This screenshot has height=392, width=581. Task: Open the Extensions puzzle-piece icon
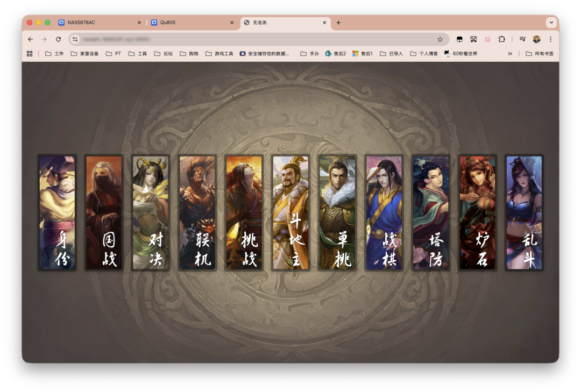tap(501, 39)
